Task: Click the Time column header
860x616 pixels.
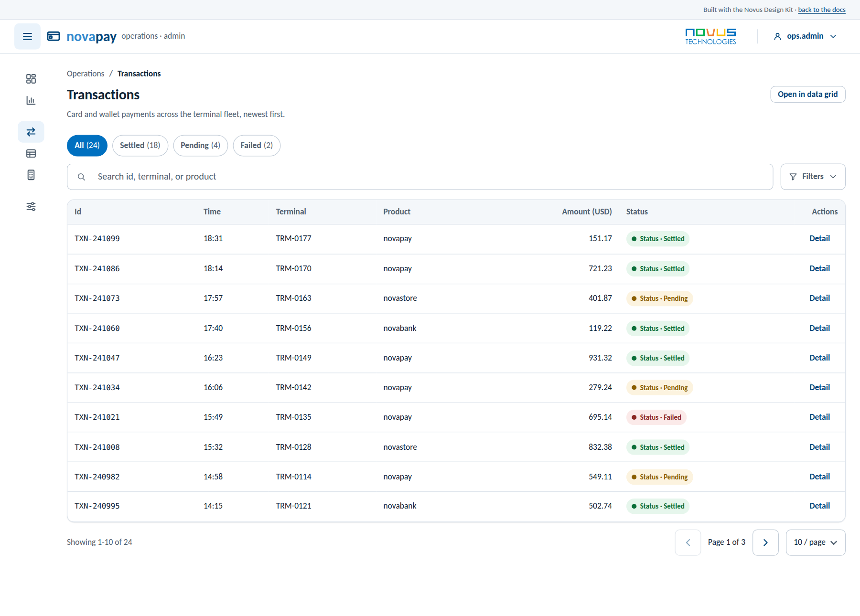Action: click(x=212, y=212)
